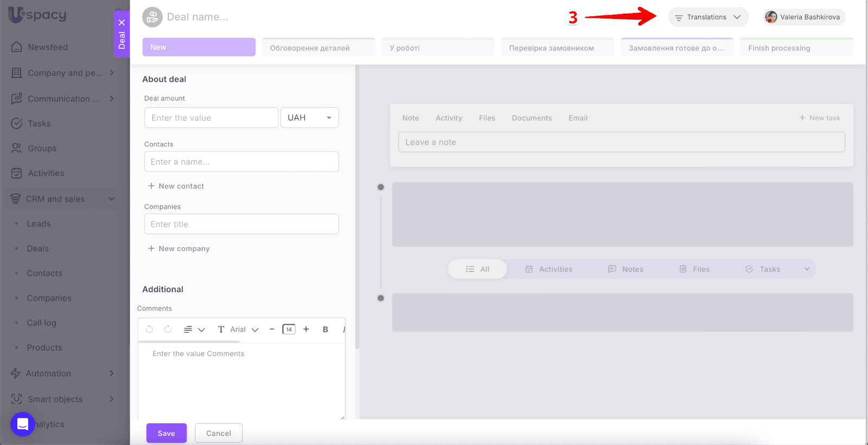The height and width of the screenshot is (445, 868).
Task: Expand the Tasks filter chevron in timeline
Action: (x=807, y=269)
